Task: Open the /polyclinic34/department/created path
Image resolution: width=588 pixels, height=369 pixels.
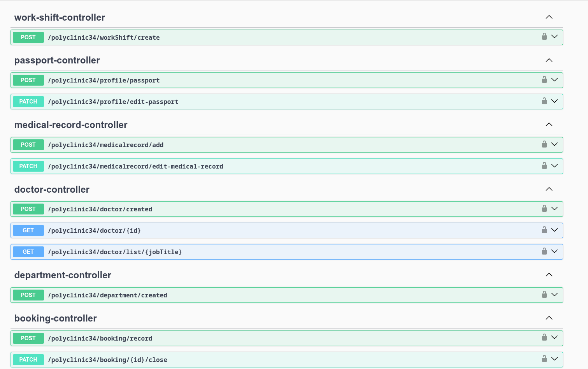Action: [108, 295]
